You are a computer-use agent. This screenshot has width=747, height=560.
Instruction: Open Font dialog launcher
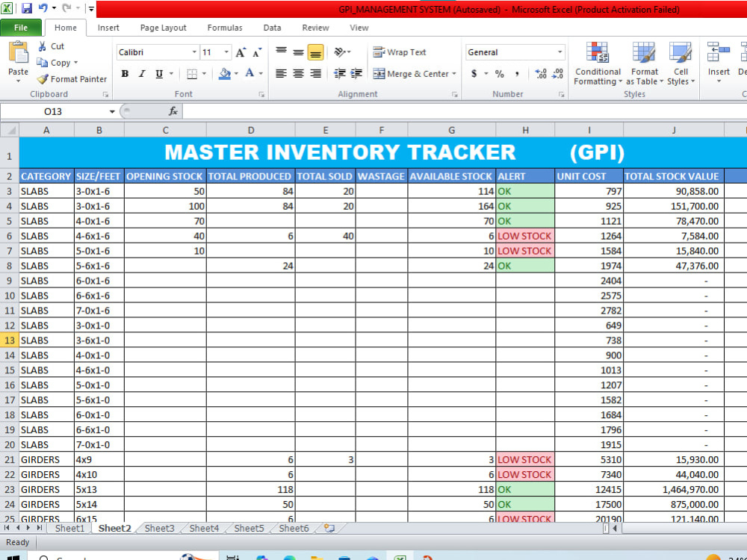261,94
